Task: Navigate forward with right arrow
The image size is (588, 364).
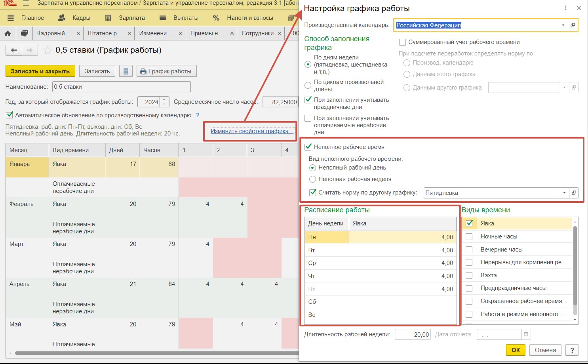Action: (30, 50)
